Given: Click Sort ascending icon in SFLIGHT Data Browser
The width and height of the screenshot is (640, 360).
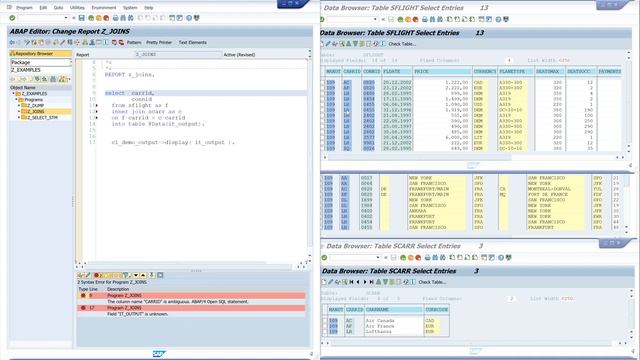Looking at the screenshot, I should 349,44.
